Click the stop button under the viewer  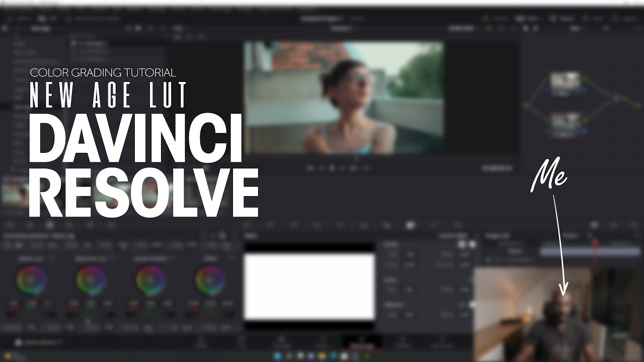[332, 168]
